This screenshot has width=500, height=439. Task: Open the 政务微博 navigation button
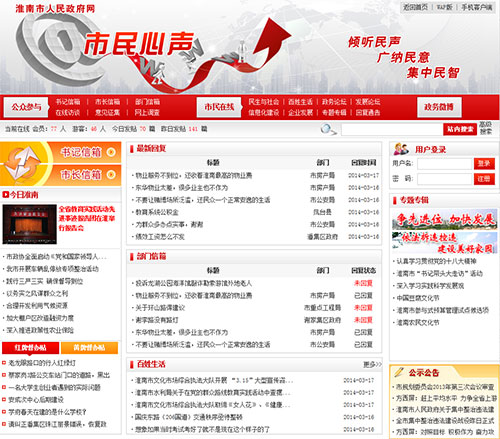(439, 107)
